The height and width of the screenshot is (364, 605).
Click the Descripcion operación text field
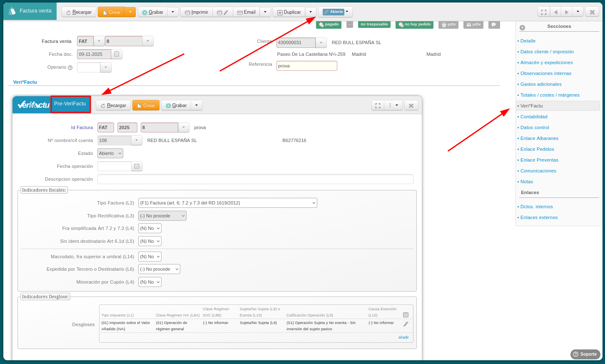[255, 179]
